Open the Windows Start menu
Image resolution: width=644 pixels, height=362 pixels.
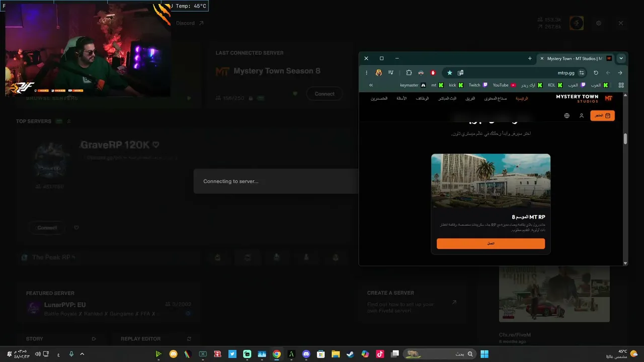pos(485,354)
